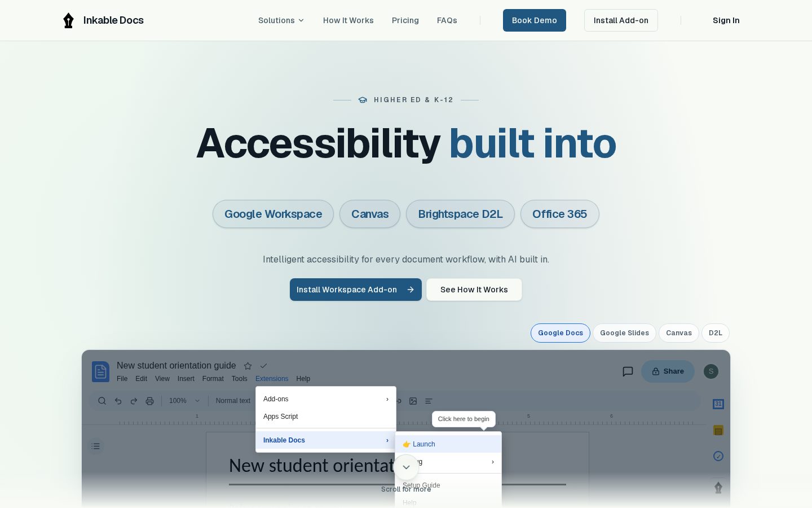
Task: Expand the Add-ons submenu arrow
Action: coord(387,399)
